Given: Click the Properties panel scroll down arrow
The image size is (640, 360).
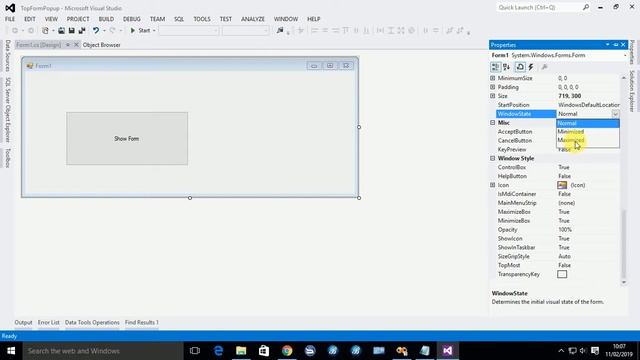Looking at the screenshot, I should pos(623,282).
